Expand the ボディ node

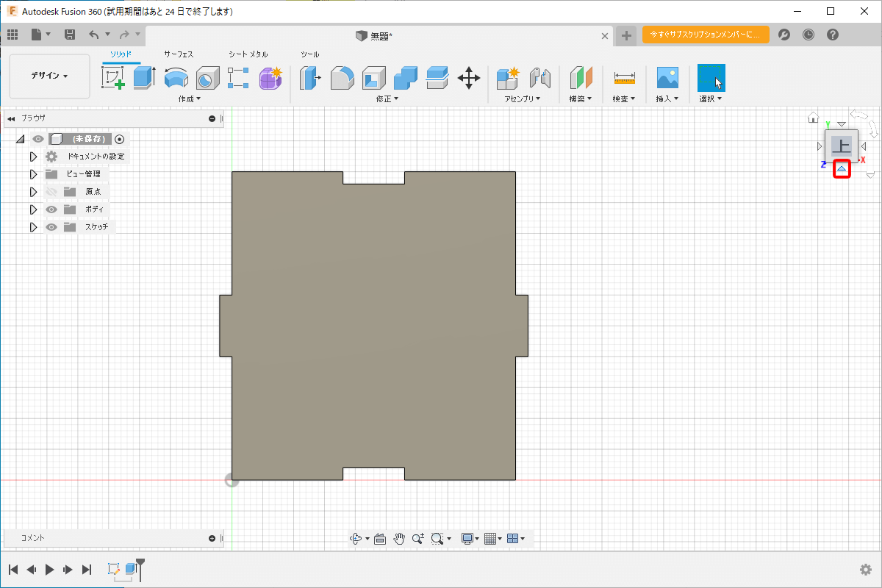33,209
